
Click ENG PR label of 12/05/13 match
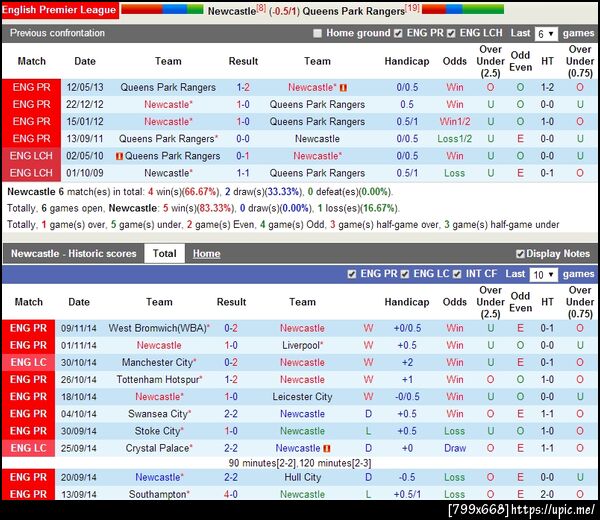click(x=31, y=87)
